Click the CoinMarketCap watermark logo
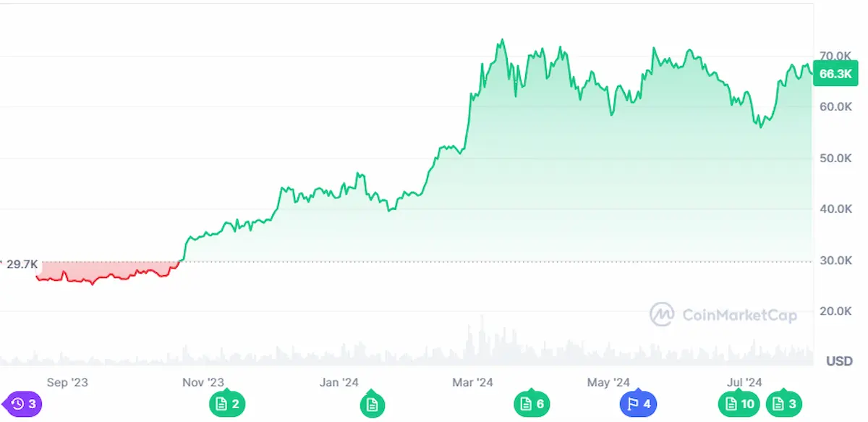The height and width of the screenshot is (422, 868). [x=723, y=315]
